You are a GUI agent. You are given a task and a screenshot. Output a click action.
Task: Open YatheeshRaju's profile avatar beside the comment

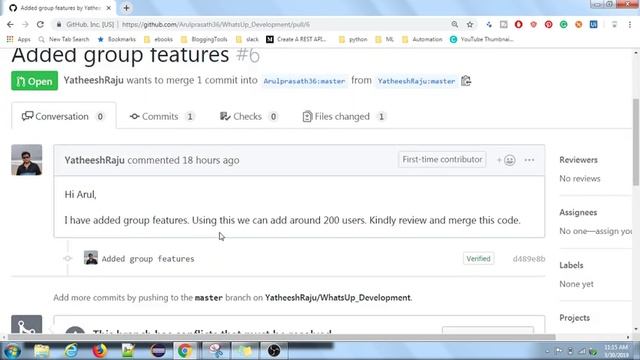point(27,160)
